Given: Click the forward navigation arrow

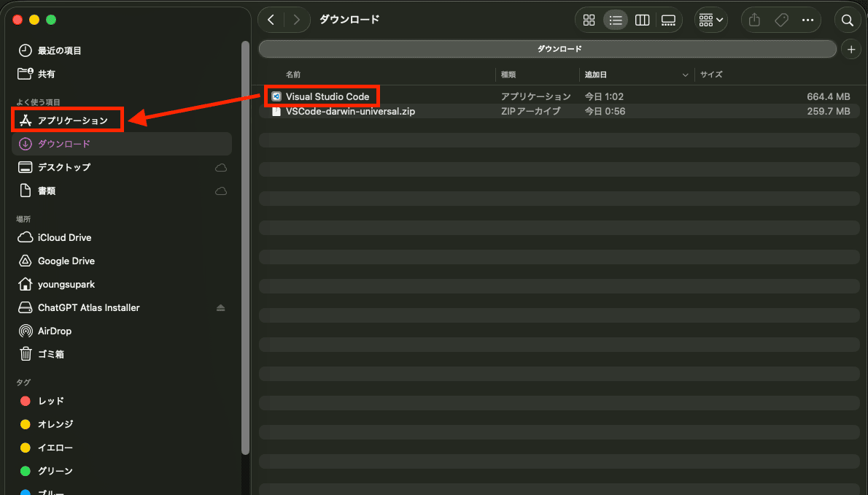Looking at the screenshot, I should pyautogui.click(x=296, y=20).
